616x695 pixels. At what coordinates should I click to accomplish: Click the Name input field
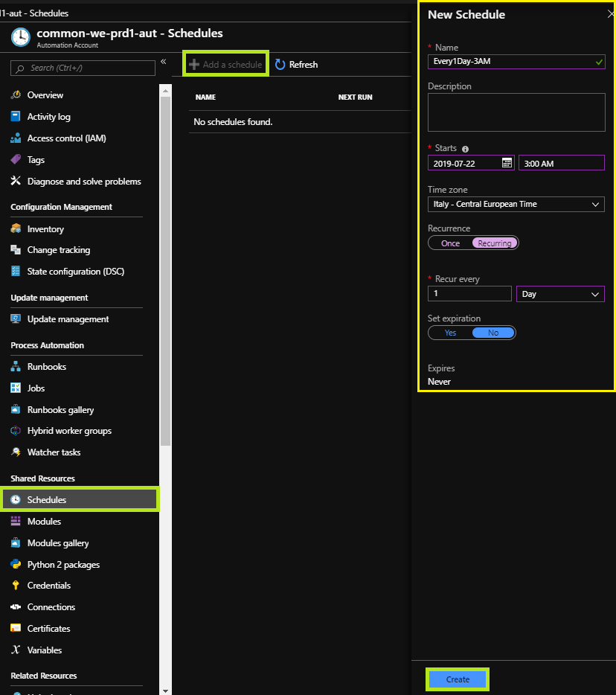point(516,62)
